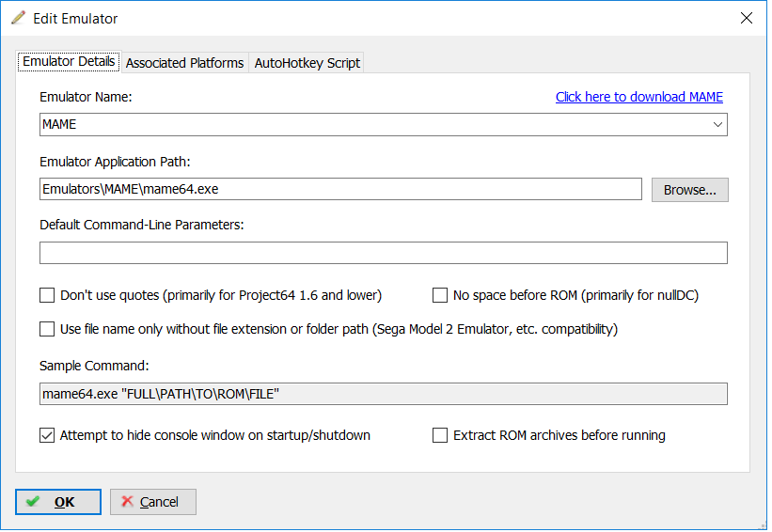Enable the Don't use quotes checkbox

pyautogui.click(x=47, y=295)
